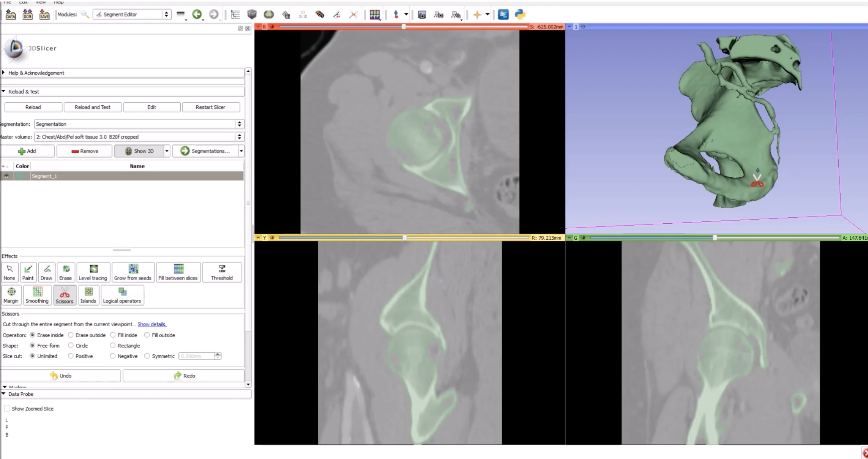Open the Master volume dropdown
This screenshot has width=868, height=459.
[x=138, y=137]
